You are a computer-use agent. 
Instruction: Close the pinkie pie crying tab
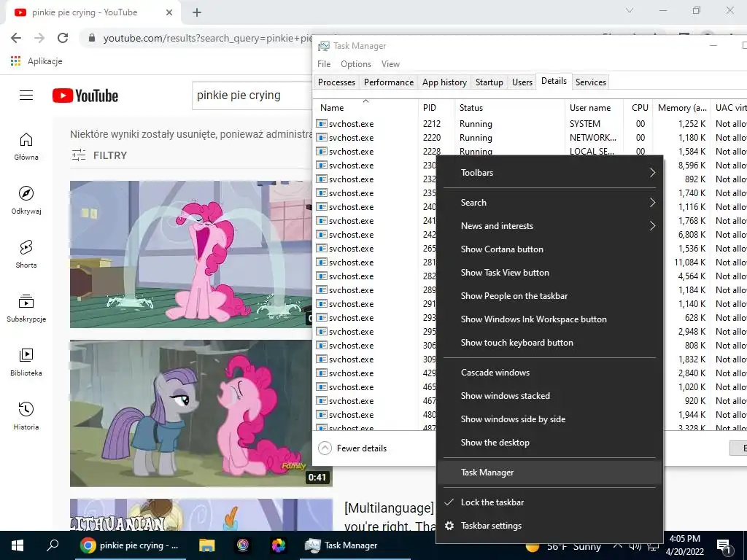(x=169, y=12)
